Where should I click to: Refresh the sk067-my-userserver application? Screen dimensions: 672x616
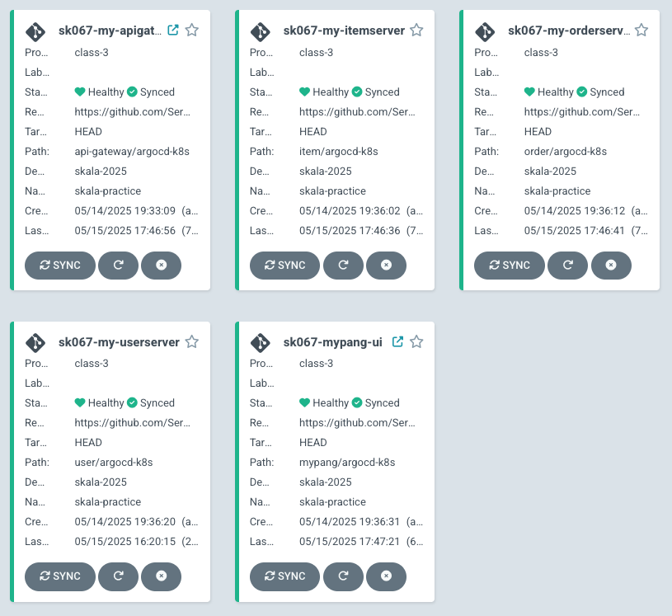click(118, 576)
